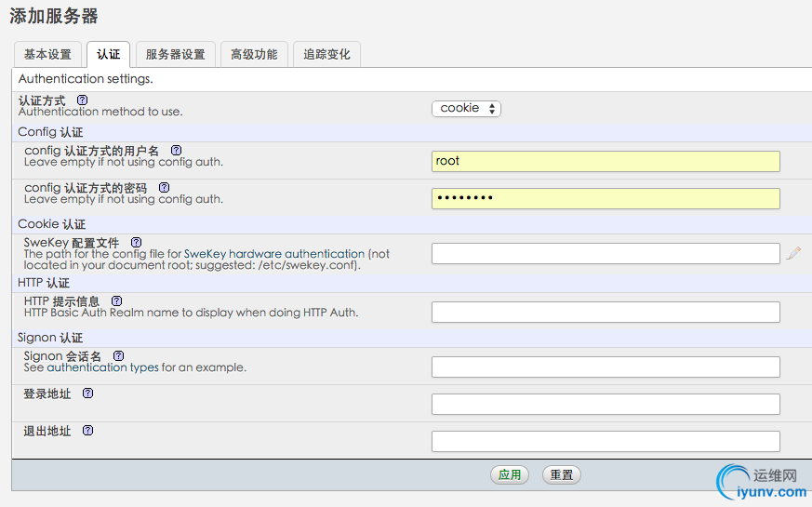Focus the HTTP 提示信息 input field

[606, 313]
